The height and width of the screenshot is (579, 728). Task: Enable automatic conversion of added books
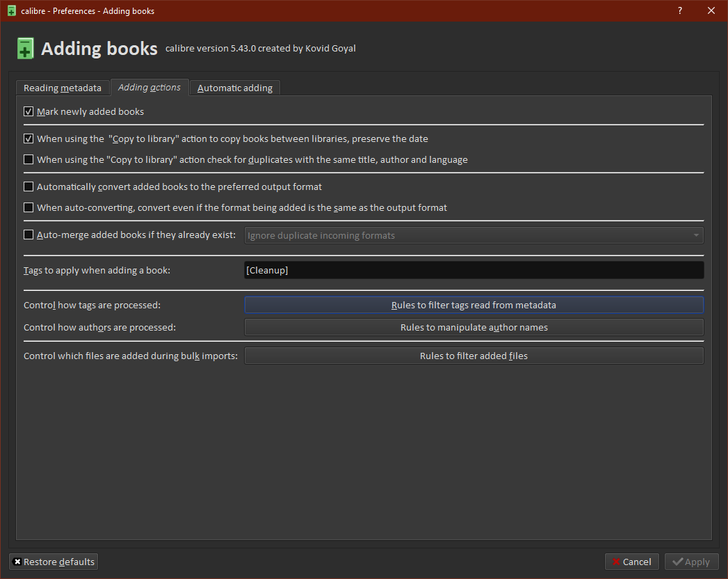click(x=29, y=187)
